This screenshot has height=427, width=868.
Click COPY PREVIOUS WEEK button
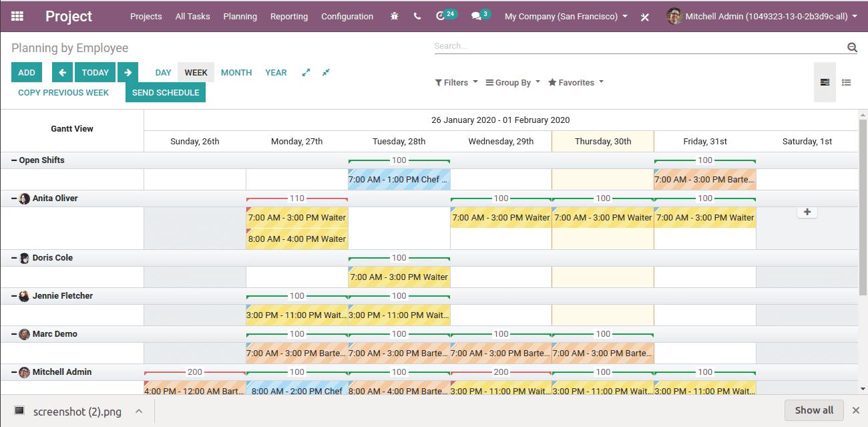[x=63, y=92]
